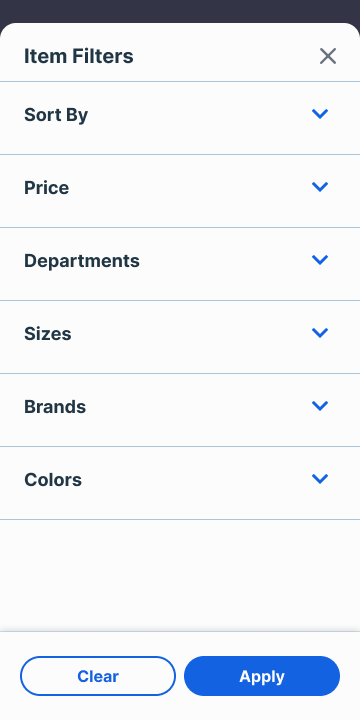Click the Colors down-chevron icon
This screenshot has width=360, height=720.
320,479
